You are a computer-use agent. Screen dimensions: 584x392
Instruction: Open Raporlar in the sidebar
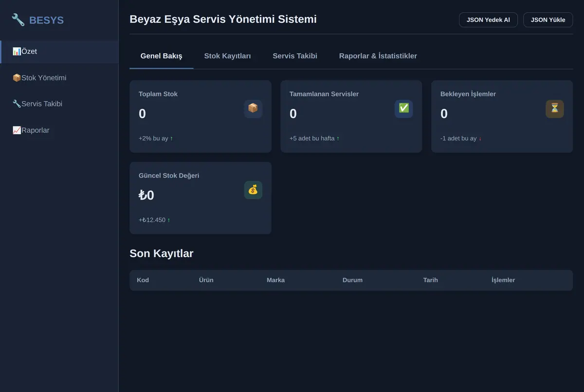tap(59, 130)
